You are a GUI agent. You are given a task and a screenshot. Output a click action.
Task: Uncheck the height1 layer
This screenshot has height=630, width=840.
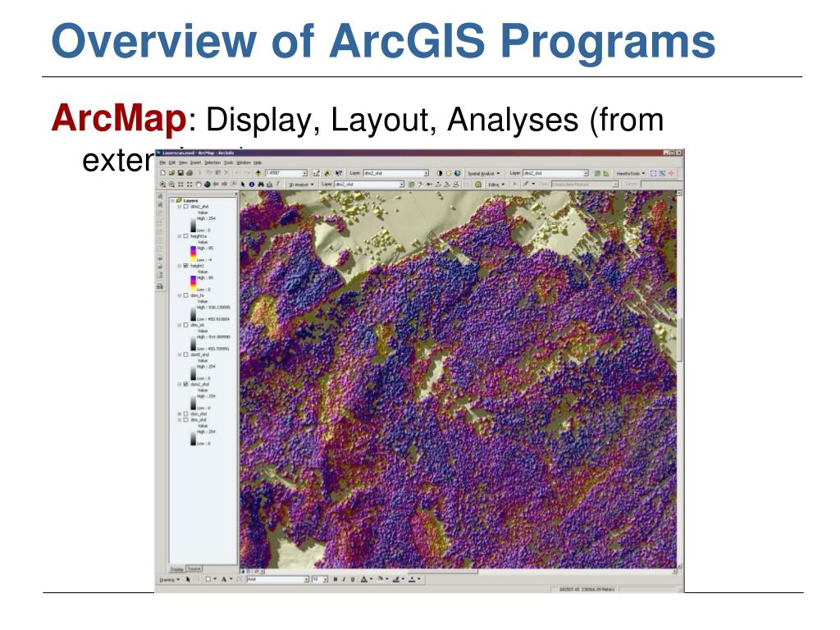pos(186,266)
